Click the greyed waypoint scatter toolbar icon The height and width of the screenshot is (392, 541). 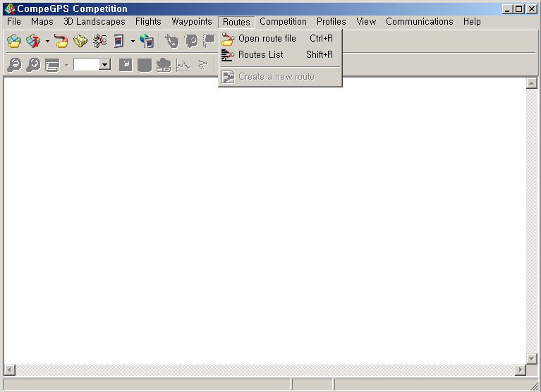(203, 65)
